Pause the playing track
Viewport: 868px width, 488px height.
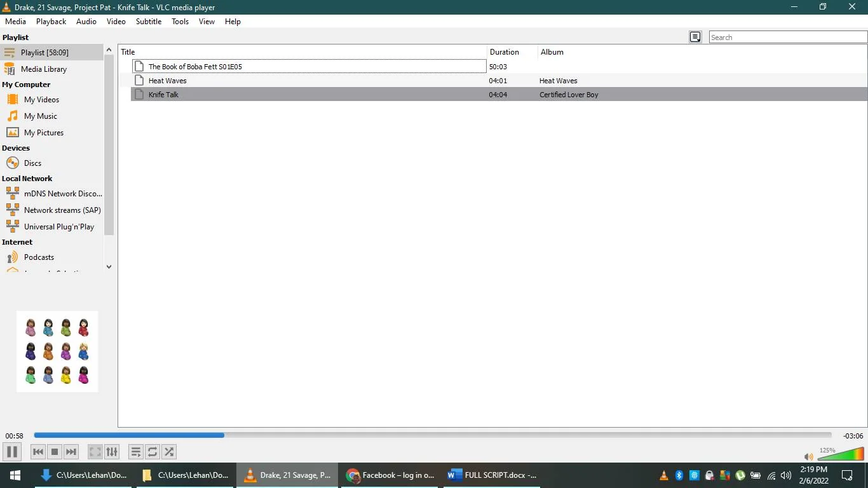[x=11, y=452]
